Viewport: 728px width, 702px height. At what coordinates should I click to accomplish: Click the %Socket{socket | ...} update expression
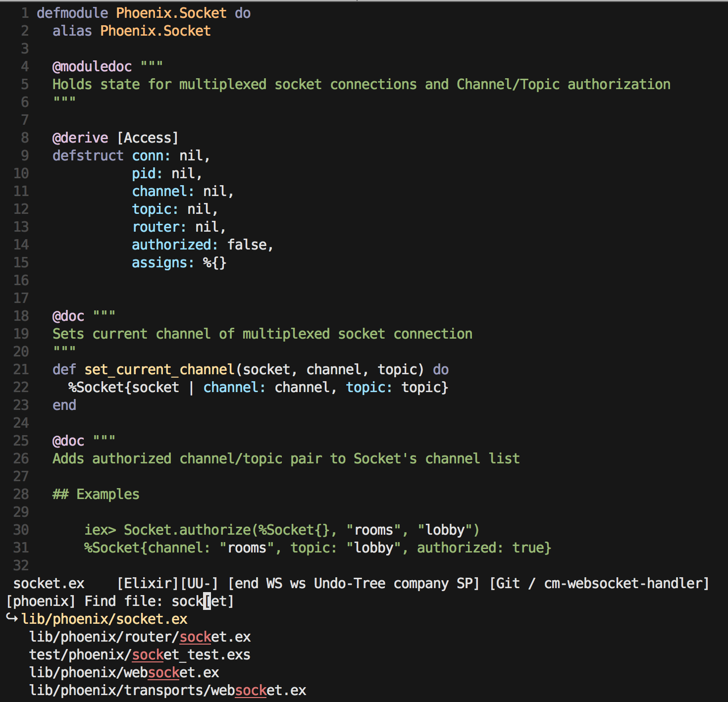pyautogui.click(x=258, y=387)
